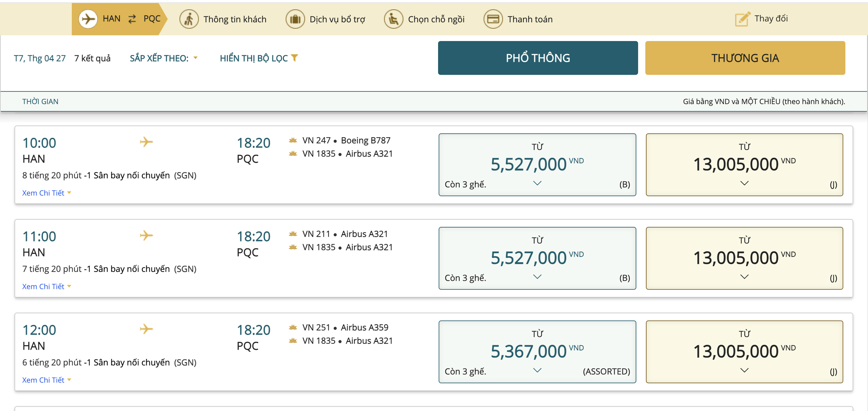Click the Thay đổi link
Image resolution: width=868 pixels, height=411 pixels.
(771, 18)
